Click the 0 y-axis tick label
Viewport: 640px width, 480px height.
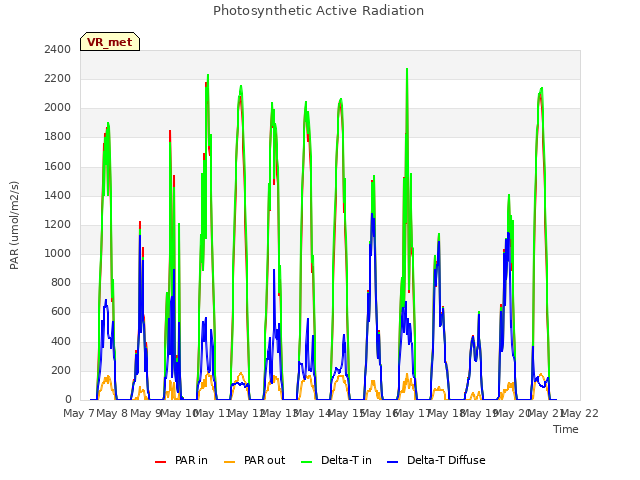tap(68, 400)
